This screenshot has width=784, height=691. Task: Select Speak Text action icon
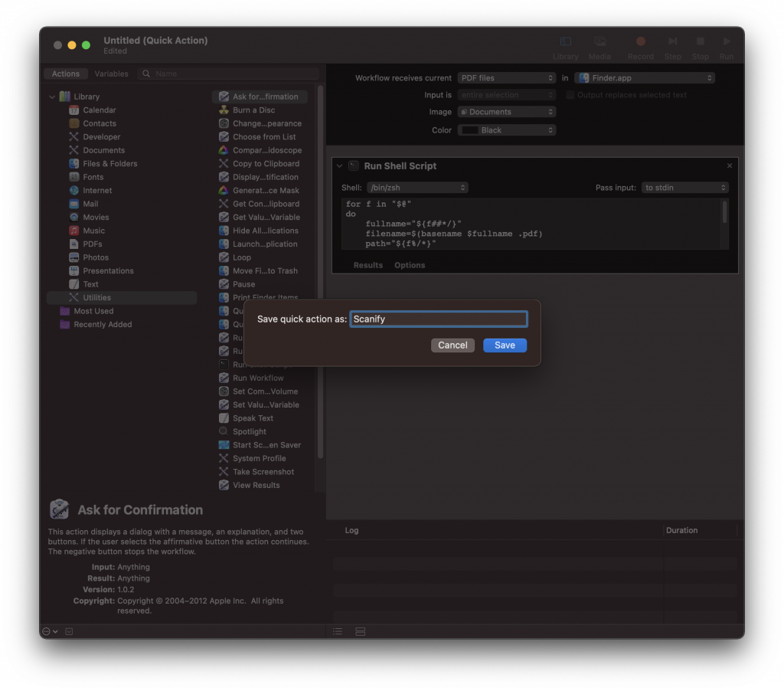(x=224, y=418)
